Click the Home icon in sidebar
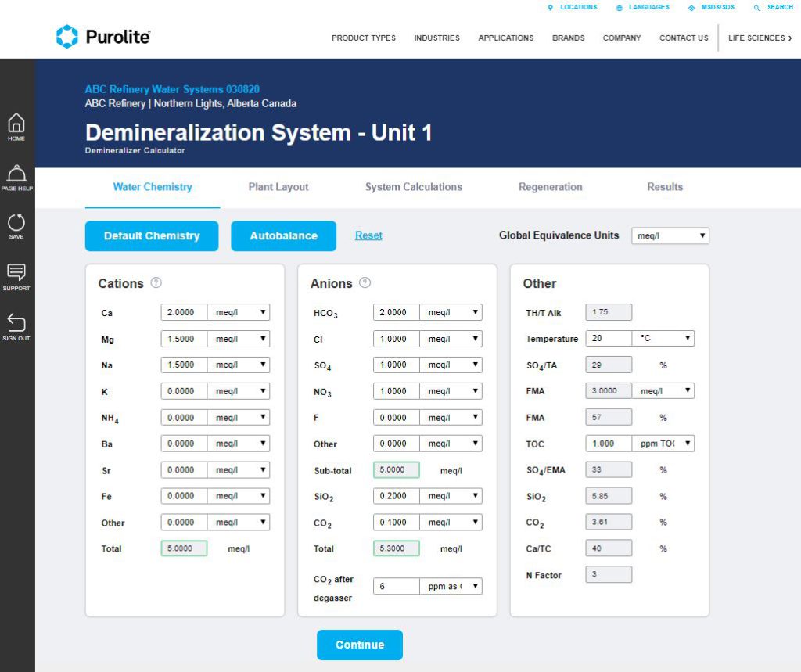The image size is (801, 672). pyautogui.click(x=16, y=125)
